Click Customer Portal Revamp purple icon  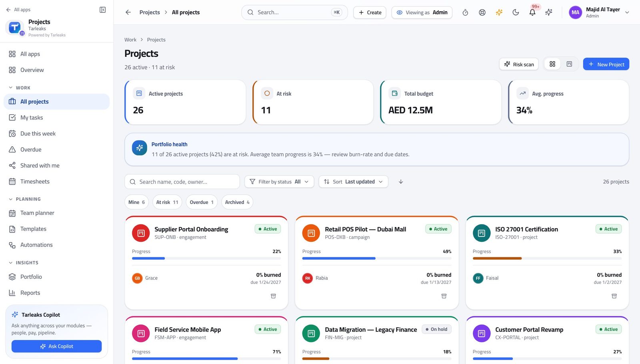[482, 334]
